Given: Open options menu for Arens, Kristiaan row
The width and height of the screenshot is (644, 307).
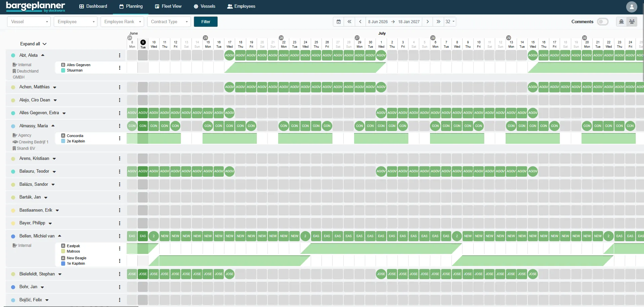Looking at the screenshot, I should tap(120, 159).
